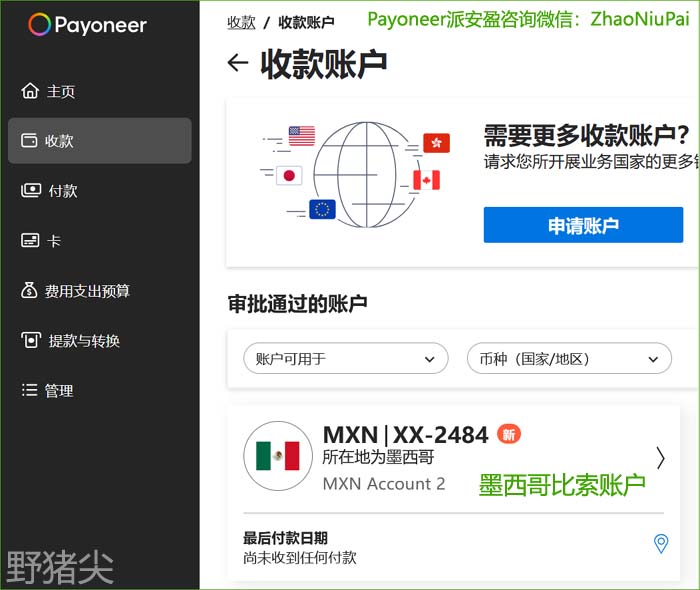Screen dimensions: 700x590
Task: Click the 尚未收到任何付款 text
Action: 300,557
